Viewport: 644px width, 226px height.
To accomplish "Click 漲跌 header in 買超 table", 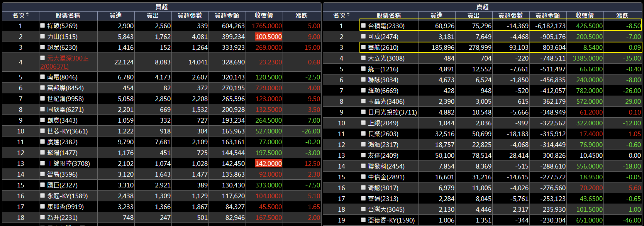I will 302,15.
